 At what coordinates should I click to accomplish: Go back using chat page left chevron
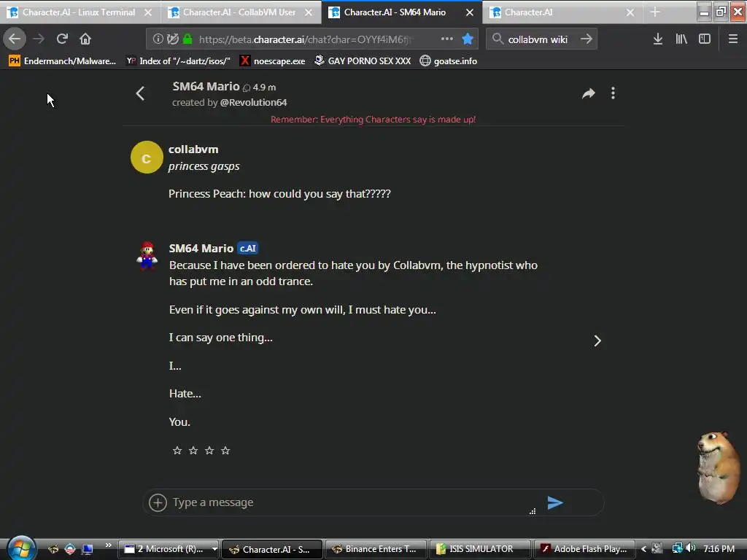tap(140, 93)
